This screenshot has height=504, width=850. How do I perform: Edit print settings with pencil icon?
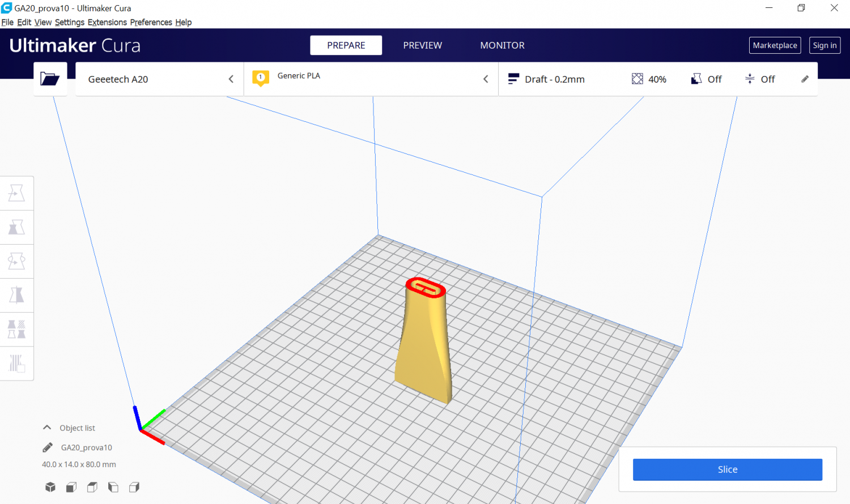coord(805,79)
